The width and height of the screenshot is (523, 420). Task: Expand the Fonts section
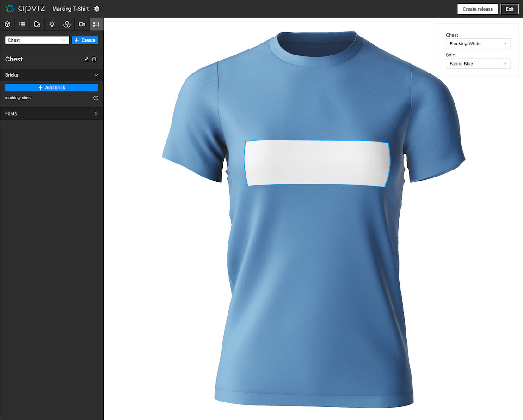pyautogui.click(x=96, y=114)
